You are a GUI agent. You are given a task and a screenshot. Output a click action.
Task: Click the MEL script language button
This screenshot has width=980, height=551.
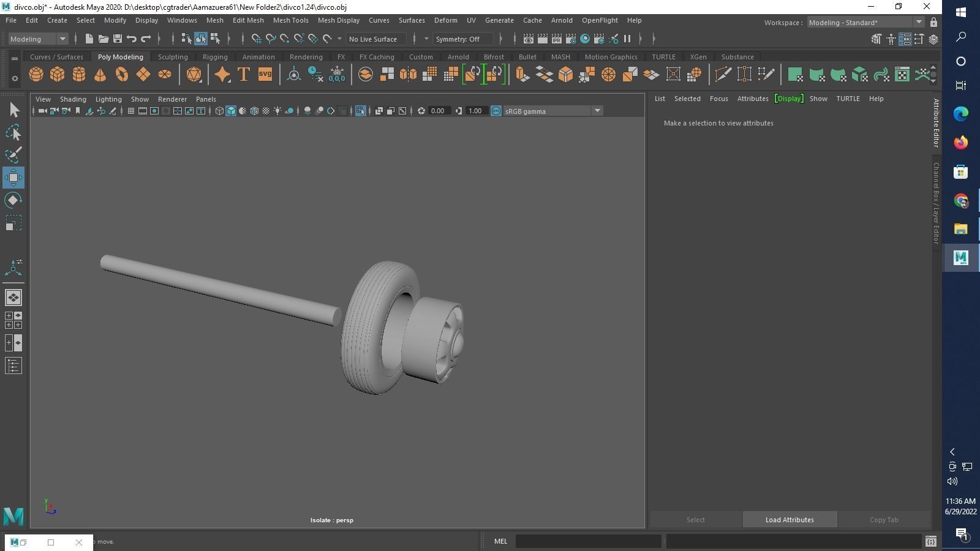500,541
